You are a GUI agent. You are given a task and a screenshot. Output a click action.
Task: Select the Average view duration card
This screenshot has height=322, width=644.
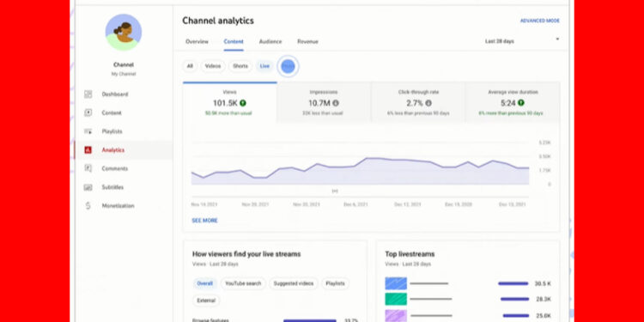coord(513,102)
